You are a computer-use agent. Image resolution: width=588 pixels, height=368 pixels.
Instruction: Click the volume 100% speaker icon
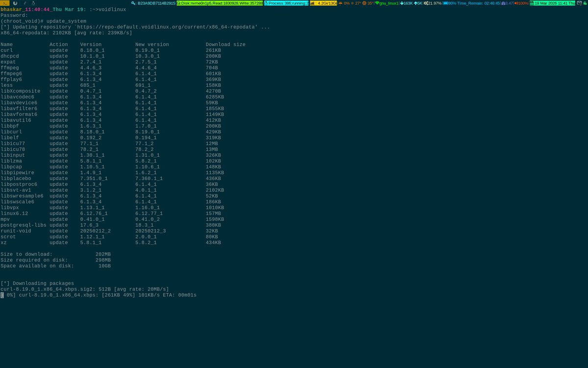point(516,3)
